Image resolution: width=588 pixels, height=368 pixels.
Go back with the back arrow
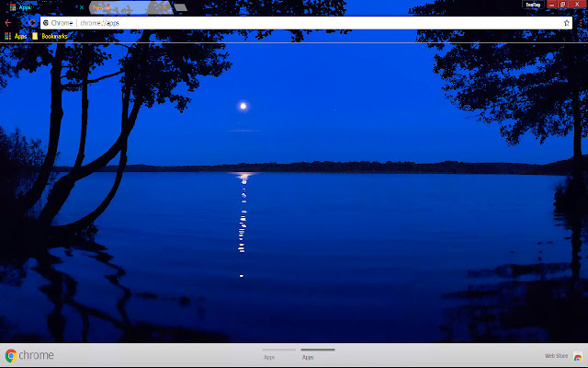[8, 23]
